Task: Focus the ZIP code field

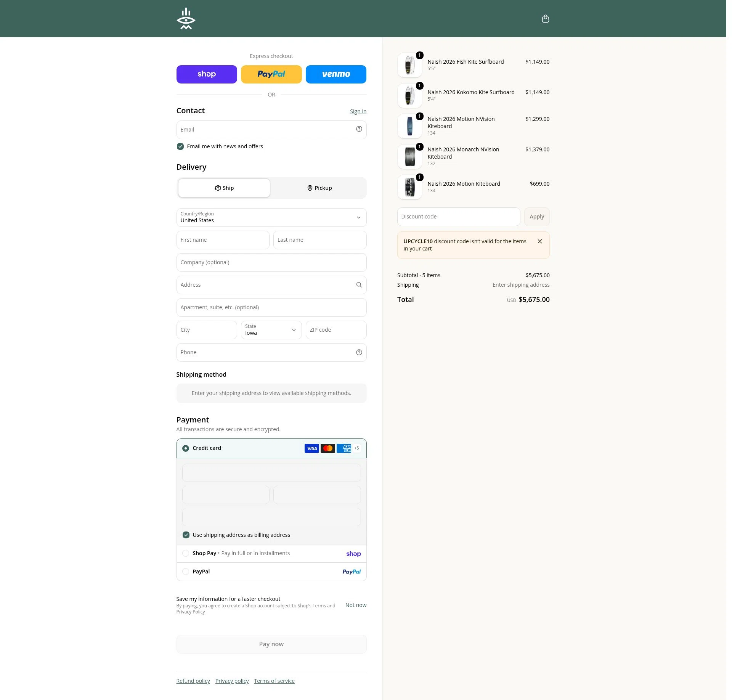Action: pos(336,330)
